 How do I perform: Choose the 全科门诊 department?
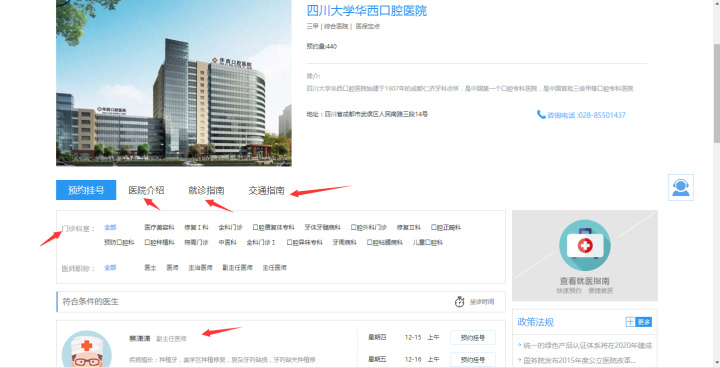[230, 227]
